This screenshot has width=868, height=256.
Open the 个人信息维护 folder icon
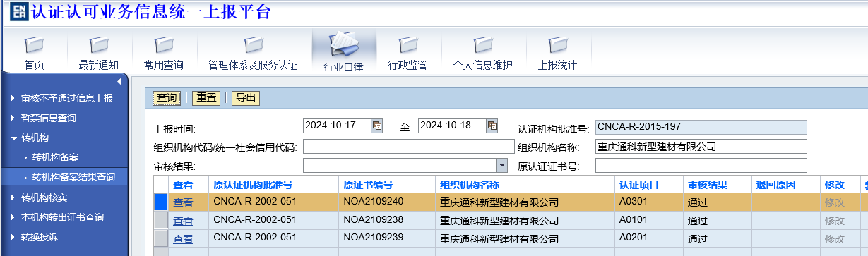[x=482, y=45]
